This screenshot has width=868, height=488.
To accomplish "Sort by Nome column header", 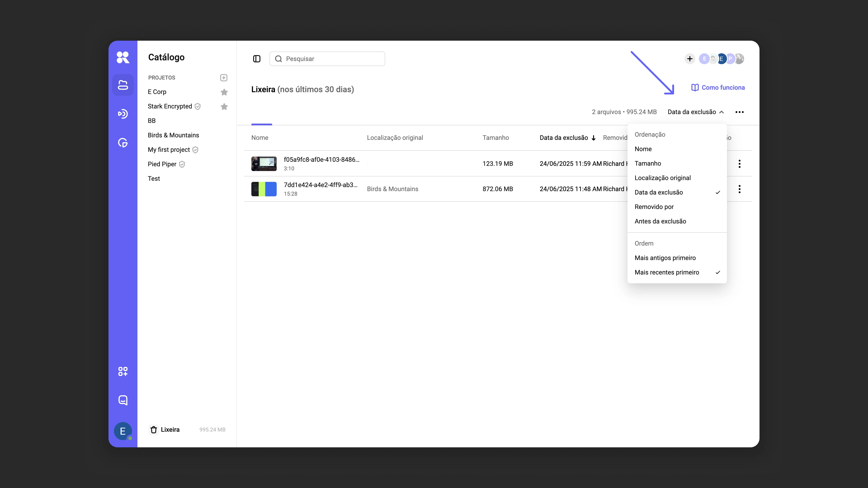I will click(x=260, y=138).
